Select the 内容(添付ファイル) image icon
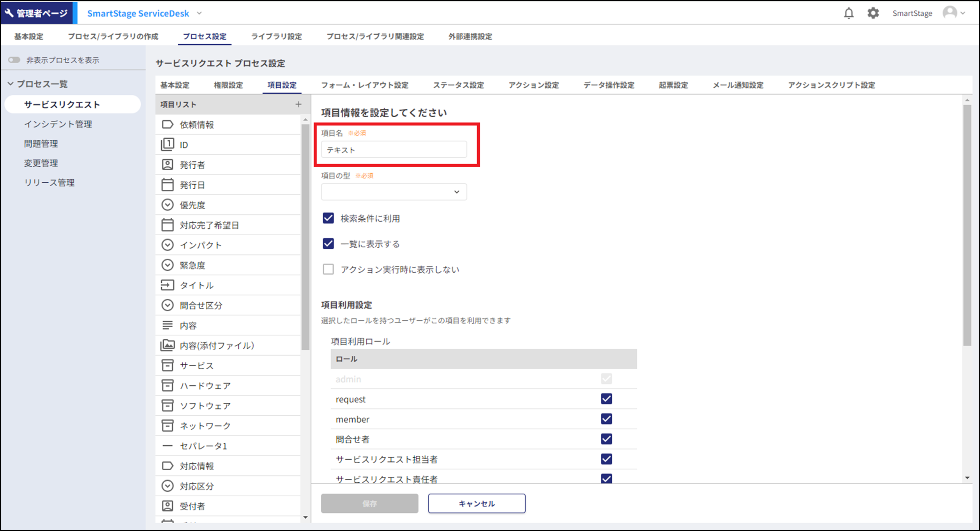This screenshot has width=980, height=531. (x=168, y=345)
